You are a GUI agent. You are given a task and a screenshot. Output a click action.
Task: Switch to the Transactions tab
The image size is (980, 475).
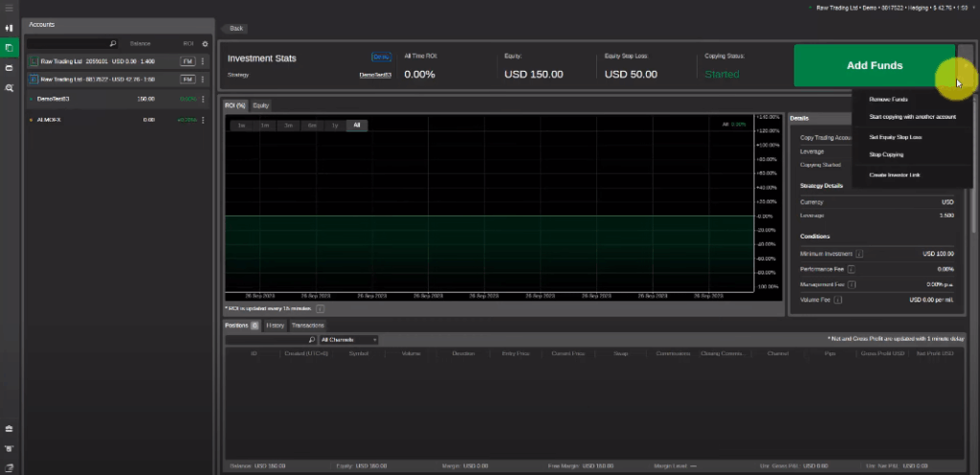pyautogui.click(x=308, y=326)
